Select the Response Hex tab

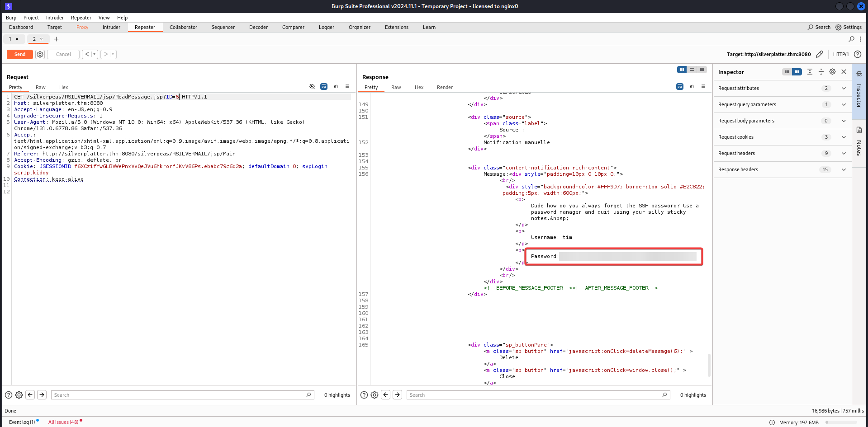coord(419,87)
